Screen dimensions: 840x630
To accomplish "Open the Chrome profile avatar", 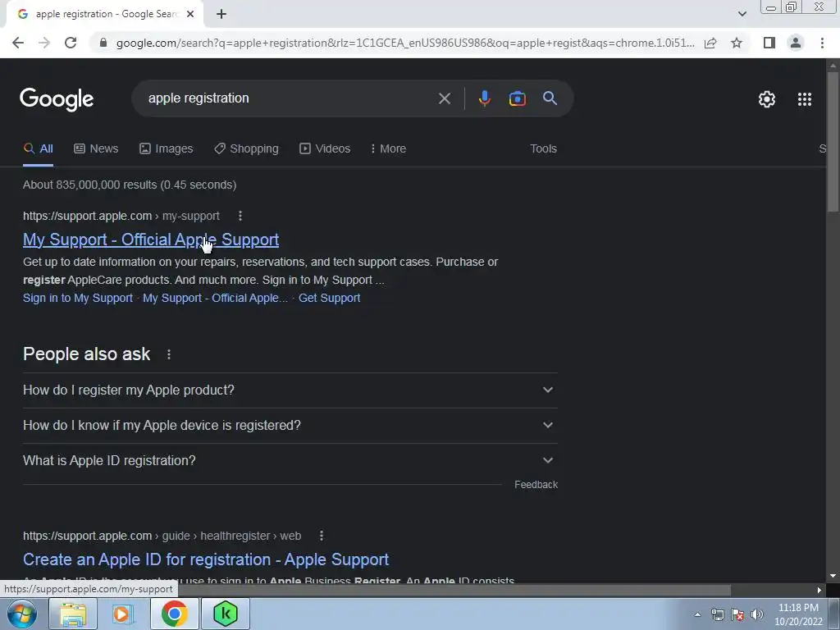I will click(796, 43).
